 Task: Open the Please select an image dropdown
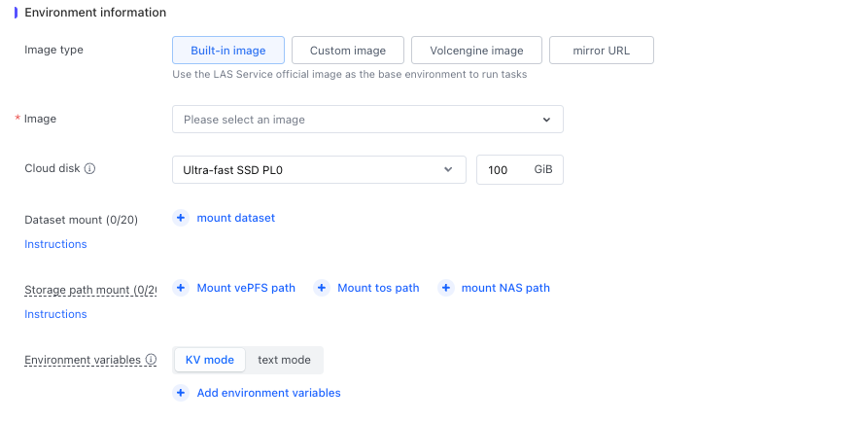367,119
